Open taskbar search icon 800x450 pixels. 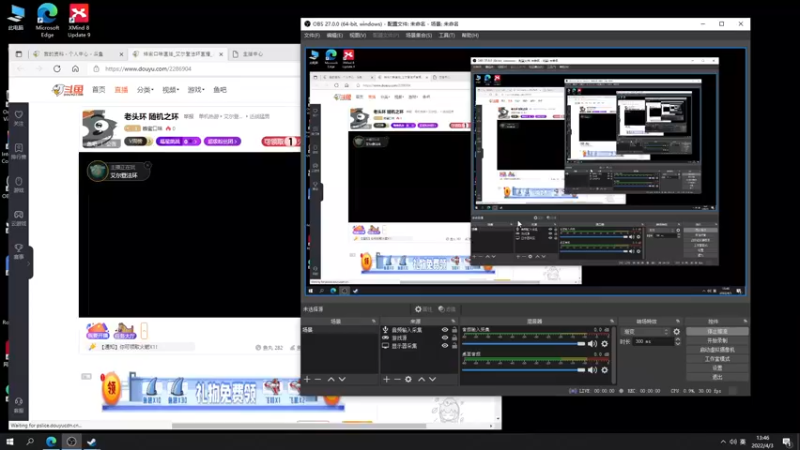click(x=30, y=441)
